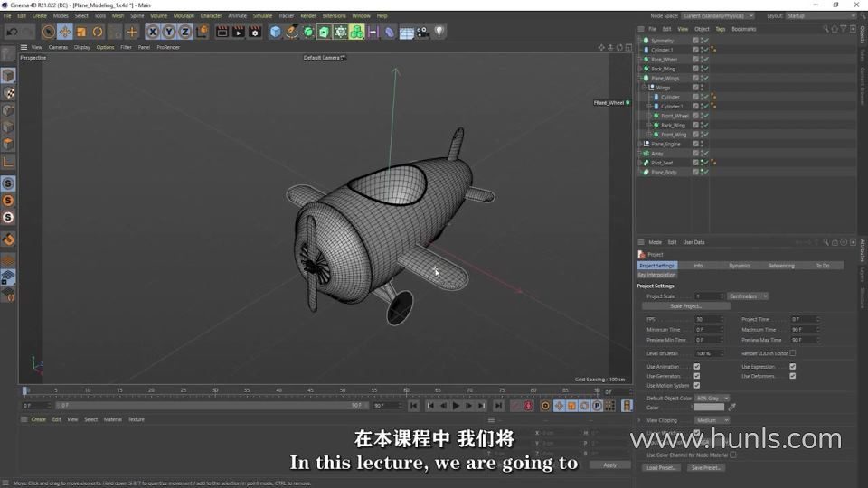Render to Picture Viewer
This screenshot has width=868, height=488.
coord(239,33)
